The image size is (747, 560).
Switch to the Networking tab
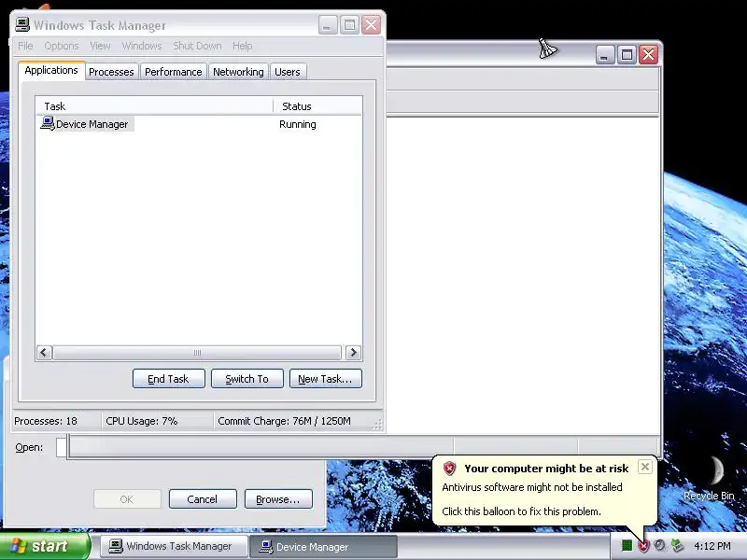238,72
